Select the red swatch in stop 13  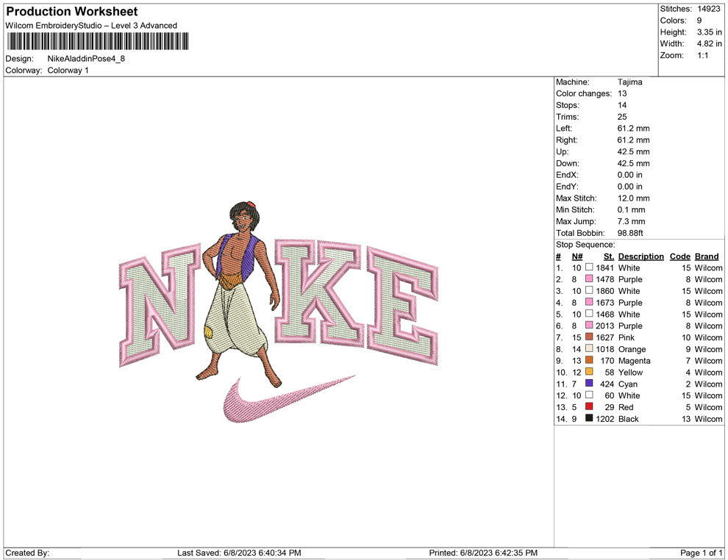pos(589,407)
